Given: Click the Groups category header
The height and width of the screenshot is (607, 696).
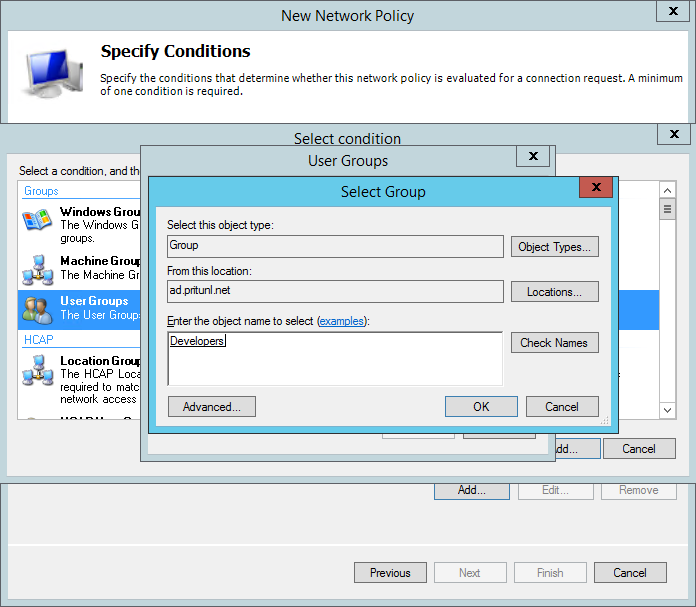Looking at the screenshot, I should point(41,191).
